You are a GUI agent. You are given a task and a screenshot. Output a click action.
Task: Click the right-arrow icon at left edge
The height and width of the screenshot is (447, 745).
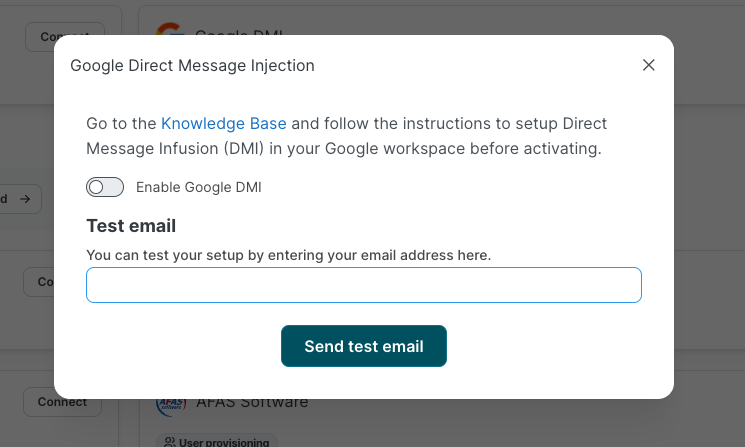[25, 199]
